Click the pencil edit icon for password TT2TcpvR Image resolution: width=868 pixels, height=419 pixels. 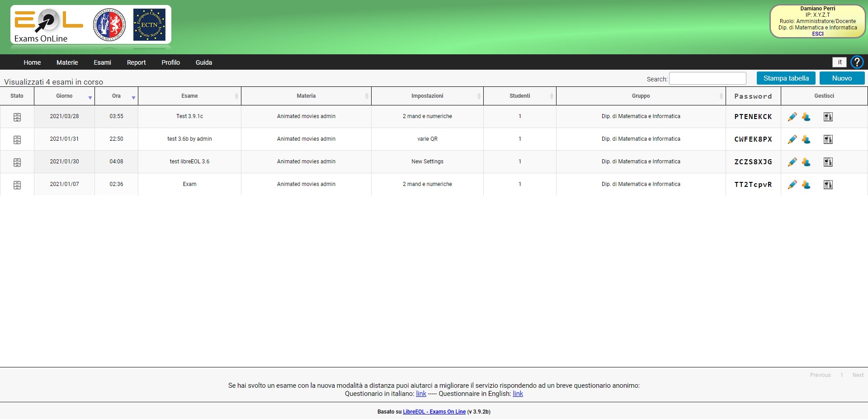792,185
